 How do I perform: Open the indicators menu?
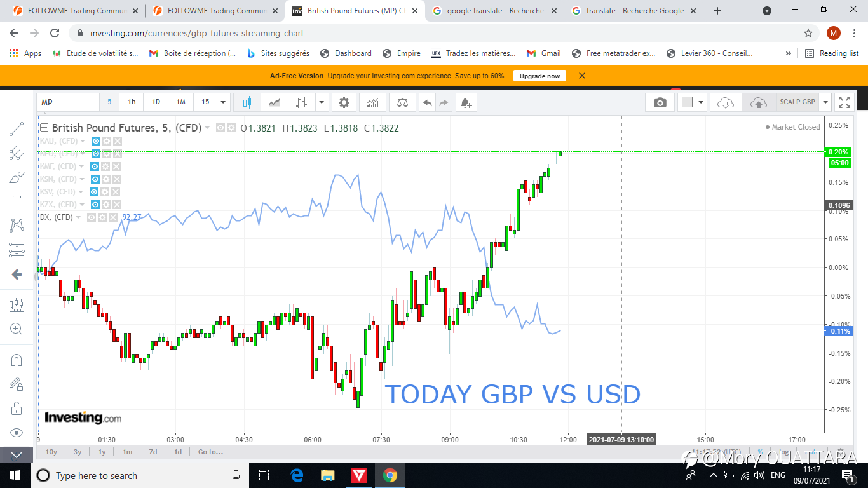point(373,102)
